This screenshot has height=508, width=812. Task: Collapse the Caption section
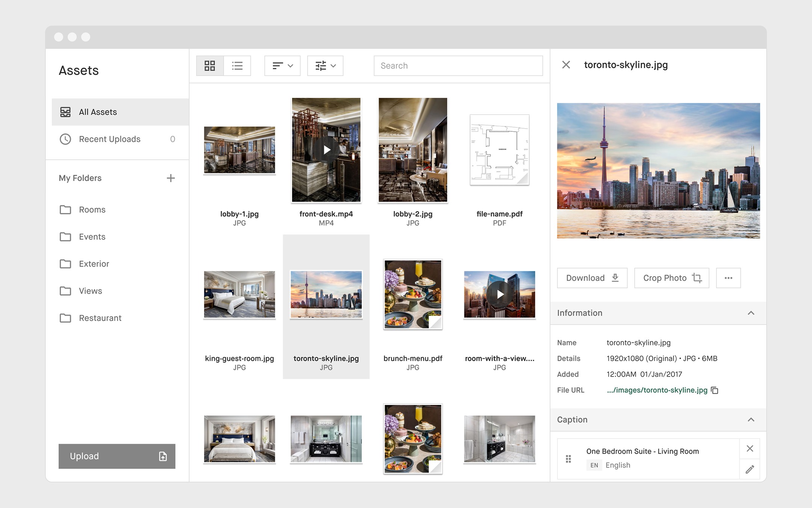tap(751, 420)
